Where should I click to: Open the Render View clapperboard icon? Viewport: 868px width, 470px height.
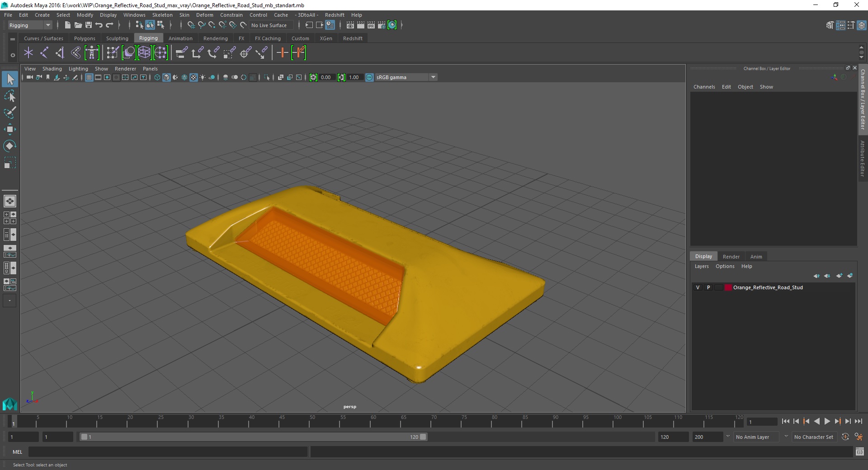[350, 25]
